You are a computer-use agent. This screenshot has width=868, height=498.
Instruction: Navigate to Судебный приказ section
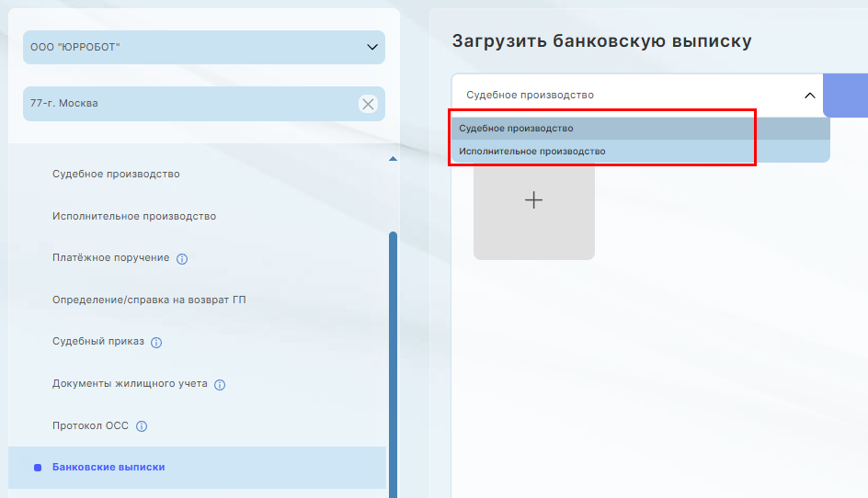click(98, 342)
